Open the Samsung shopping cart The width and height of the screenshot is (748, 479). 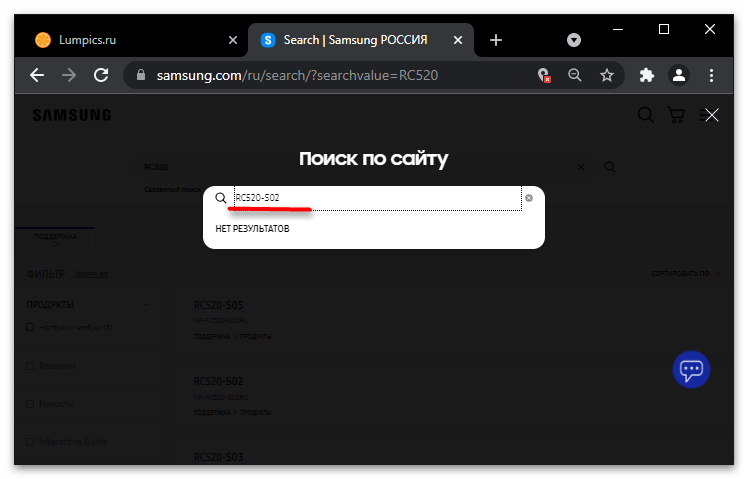point(676,115)
